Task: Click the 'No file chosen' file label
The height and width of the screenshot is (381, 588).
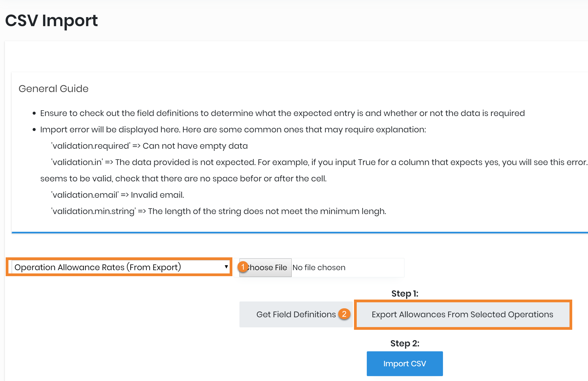Action: [x=319, y=268]
